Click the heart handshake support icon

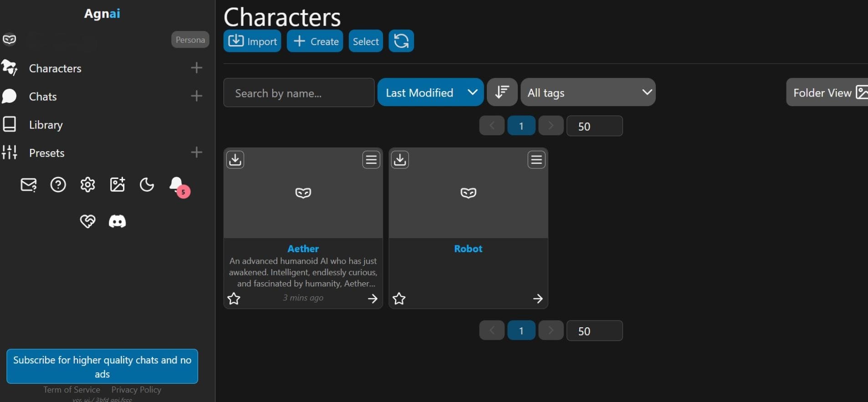click(x=87, y=222)
